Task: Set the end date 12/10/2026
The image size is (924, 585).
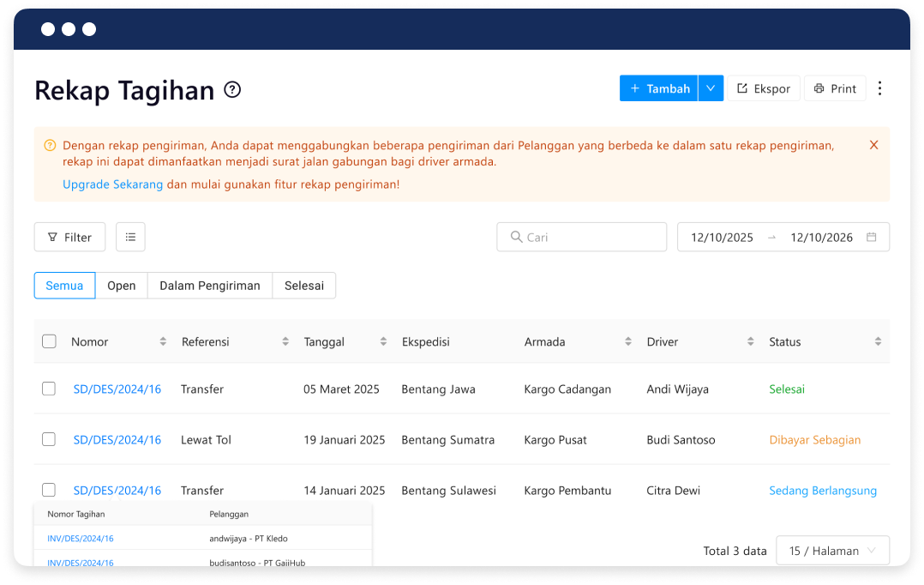Action: pyautogui.click(x=821, y=237)
